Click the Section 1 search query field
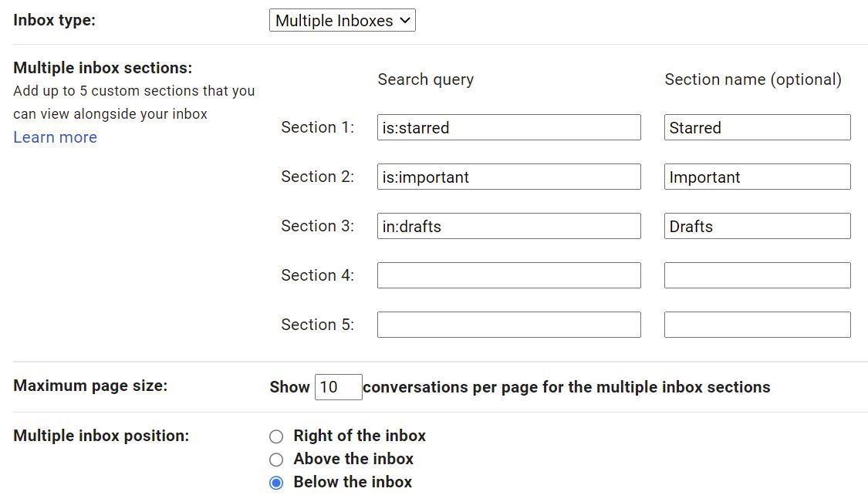Screen dimensions: 868x502 (508, 127)
